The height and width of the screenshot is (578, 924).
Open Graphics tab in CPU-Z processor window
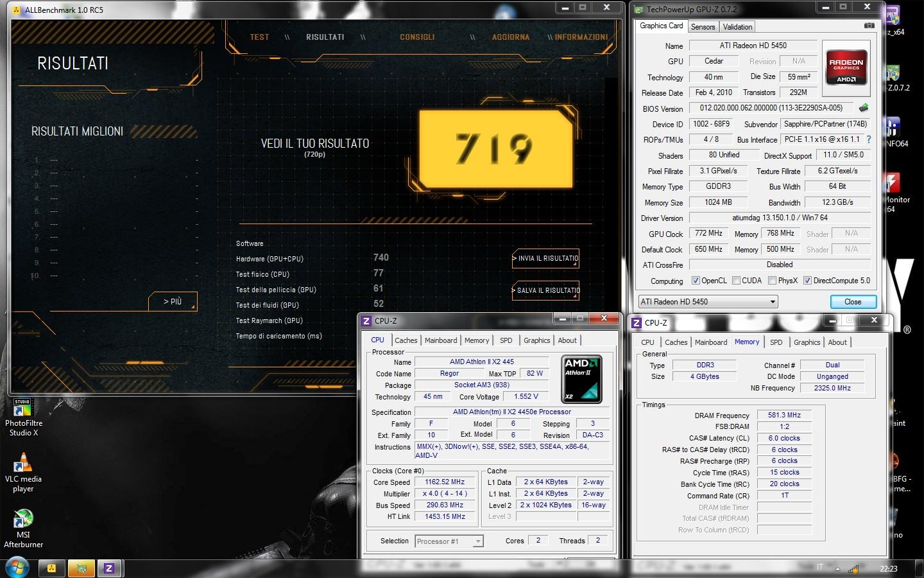[x=537, y=340]
